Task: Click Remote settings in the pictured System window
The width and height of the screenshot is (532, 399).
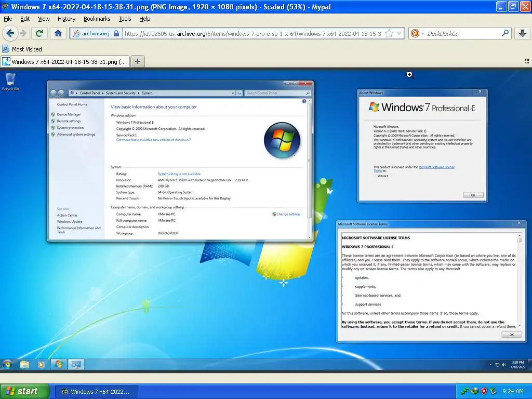Action: pyautogui.click(x=69, y=121)
